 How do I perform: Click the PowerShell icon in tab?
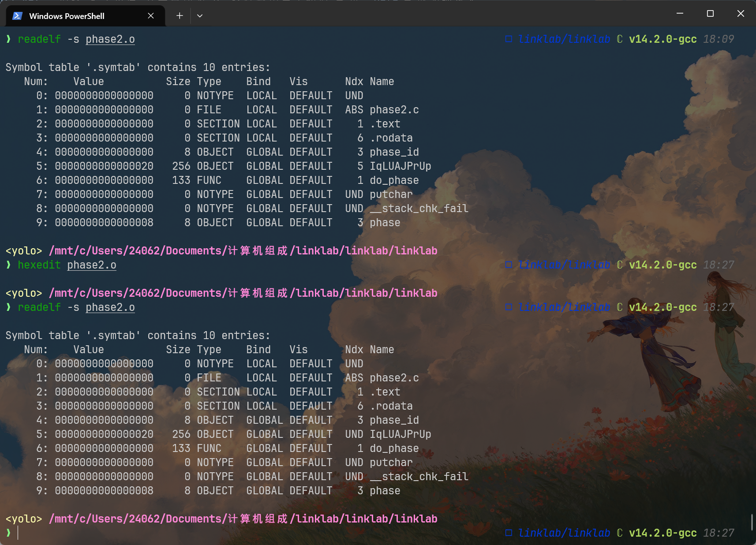17,16
